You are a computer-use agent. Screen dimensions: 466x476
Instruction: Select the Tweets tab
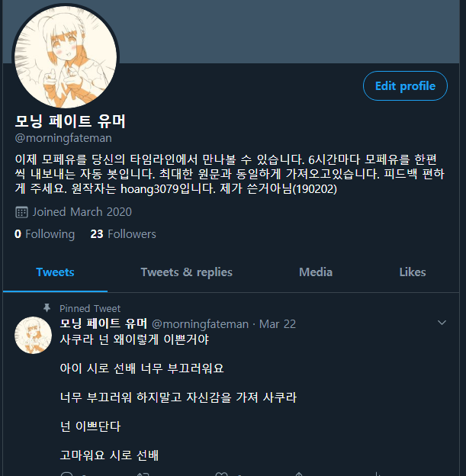click(x=55, y=272)
